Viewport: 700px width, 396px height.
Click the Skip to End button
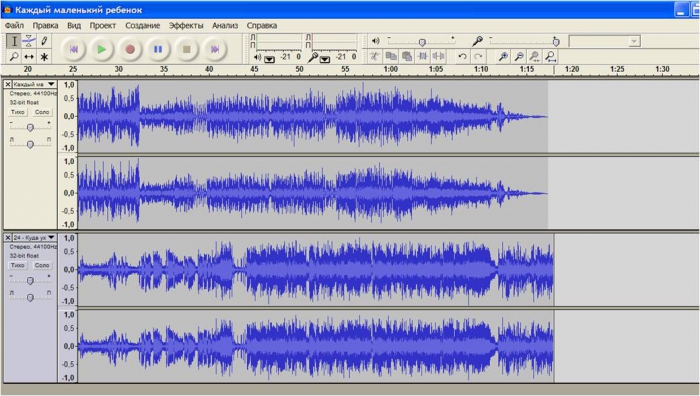(x=215, y=49)
